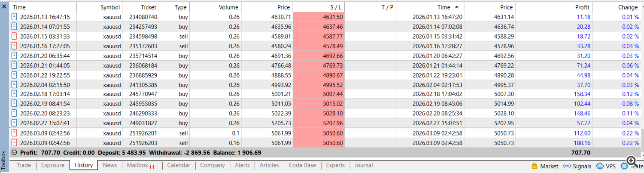Open the VPS cloud icon
The height and width of the screenshot is (173, 644).
coord(600,166)
